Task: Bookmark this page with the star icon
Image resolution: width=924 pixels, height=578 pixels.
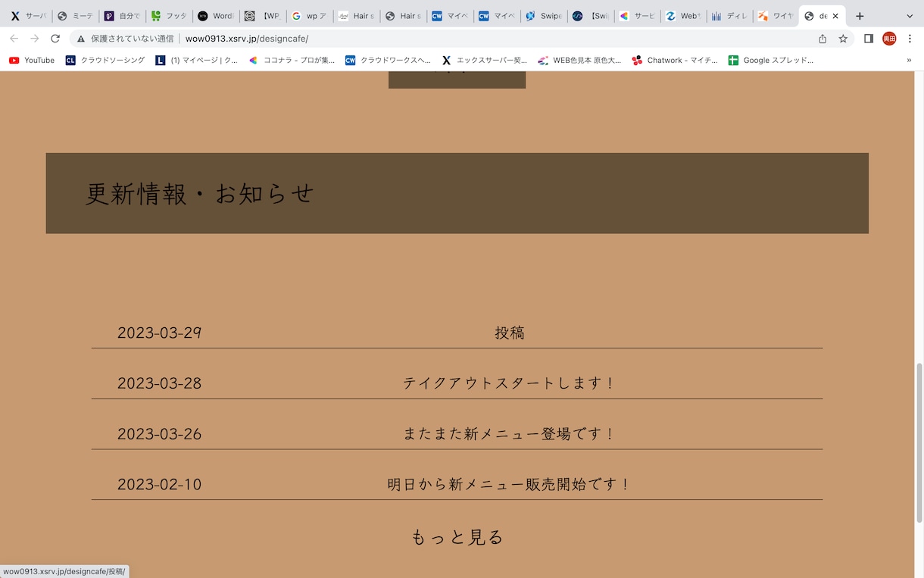Action: click(x=843, y=39)
